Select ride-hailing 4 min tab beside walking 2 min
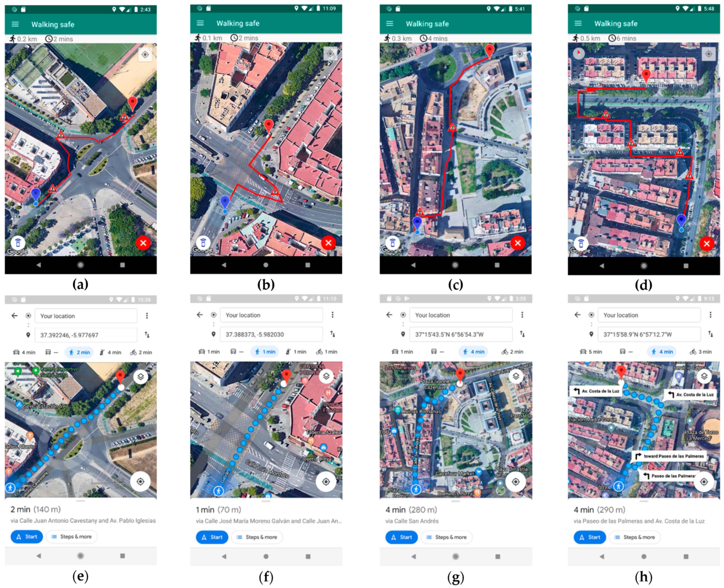Screen dimensions: 724x588 click(110, 352)
